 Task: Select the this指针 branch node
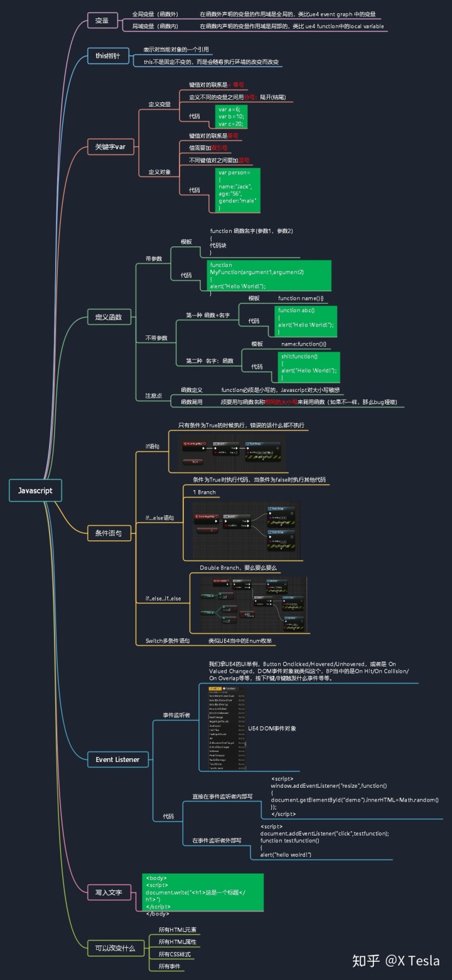point(108,56)
